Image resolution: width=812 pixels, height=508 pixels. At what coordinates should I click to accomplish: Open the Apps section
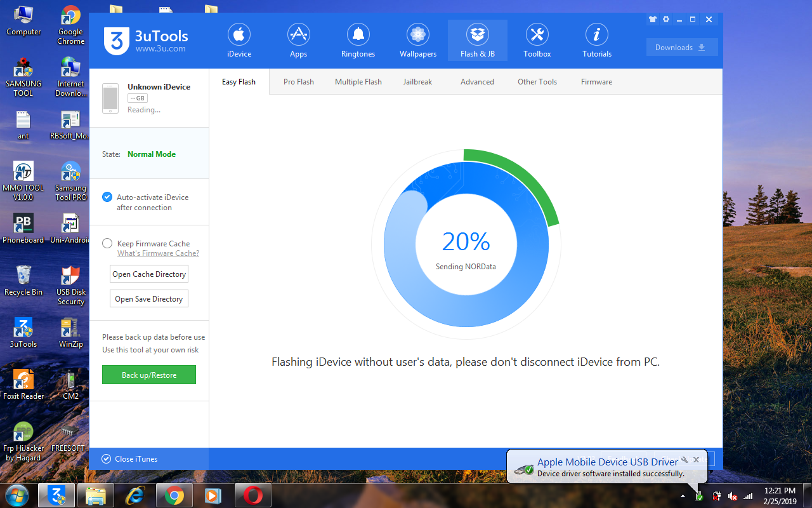[299, 41]
